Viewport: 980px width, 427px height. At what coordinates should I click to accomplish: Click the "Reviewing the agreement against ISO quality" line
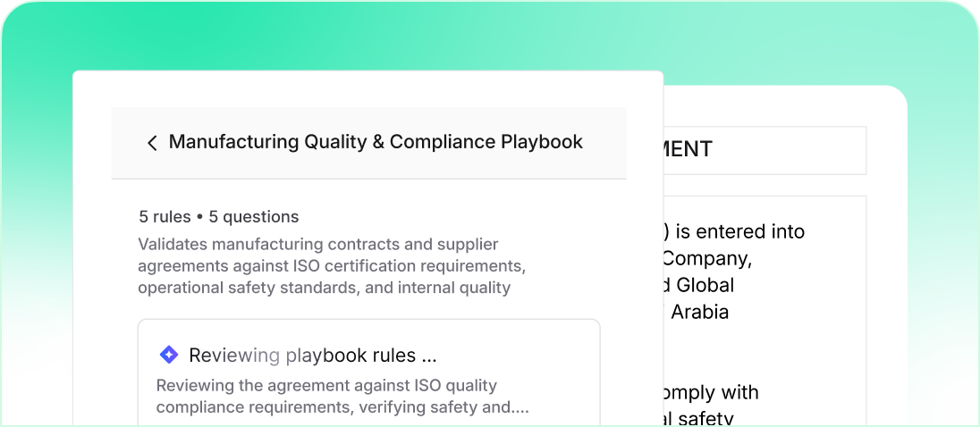pyautogui.click(x=326, y=386)
